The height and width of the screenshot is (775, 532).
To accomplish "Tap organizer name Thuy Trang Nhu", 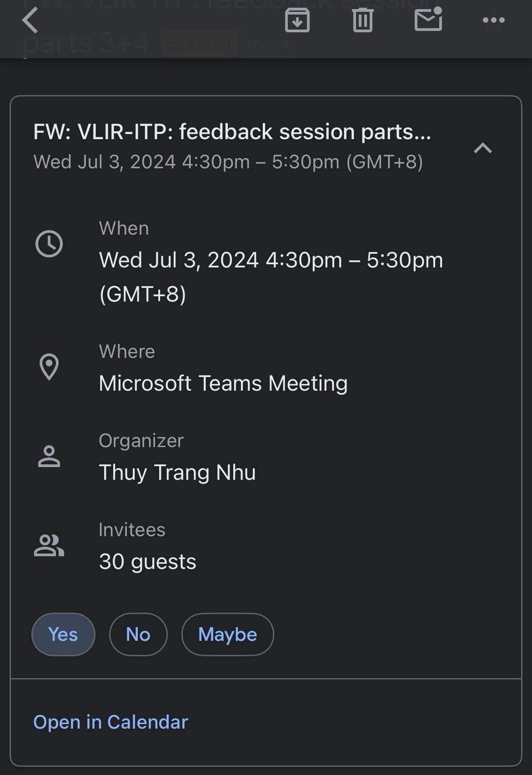I will coord(177,472).
